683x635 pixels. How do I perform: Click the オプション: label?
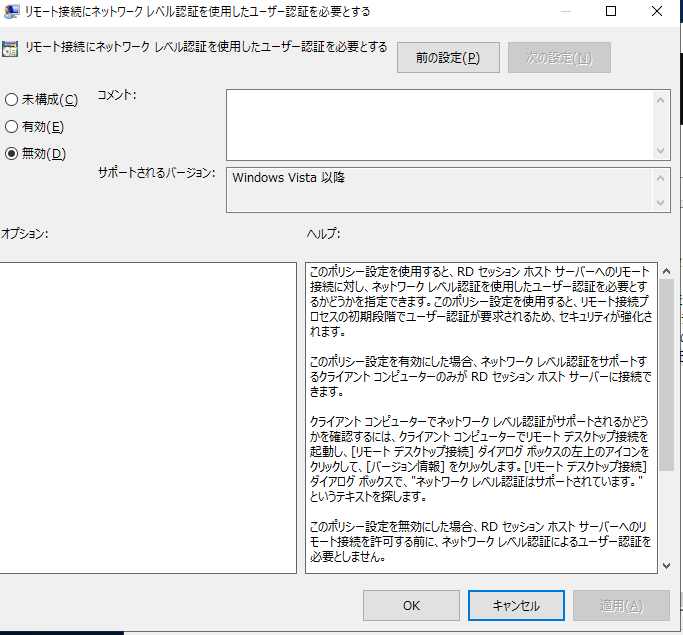pyautogui.click(x=24, y=234)
